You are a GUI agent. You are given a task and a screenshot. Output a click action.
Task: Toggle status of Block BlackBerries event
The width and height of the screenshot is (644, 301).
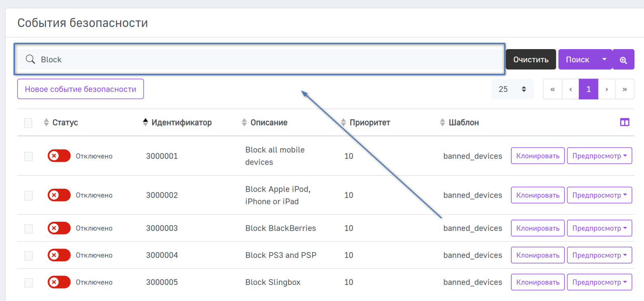pos(59,228)
